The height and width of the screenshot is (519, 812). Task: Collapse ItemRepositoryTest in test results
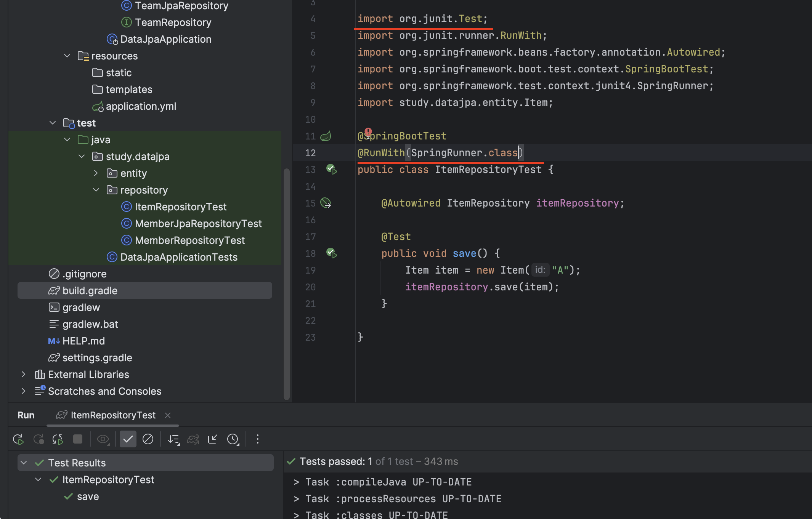click(x=38, y=480)
